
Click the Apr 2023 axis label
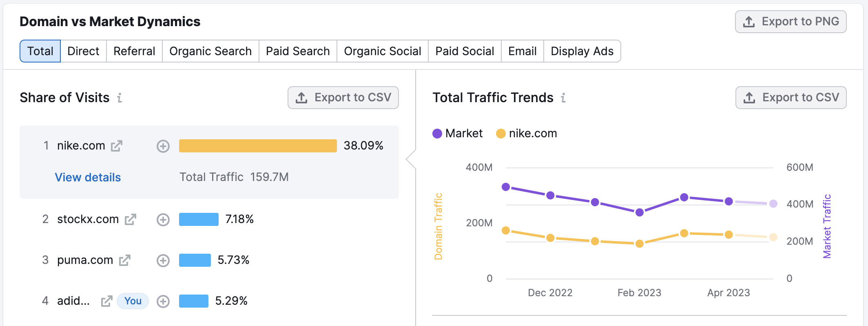pyautogui.click(x=728, y=293)
